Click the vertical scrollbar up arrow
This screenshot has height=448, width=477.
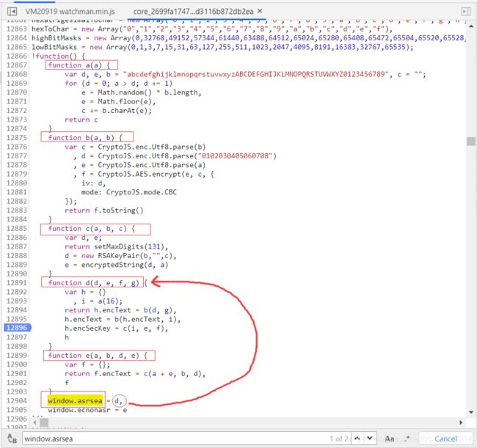(x=471, y=26)
